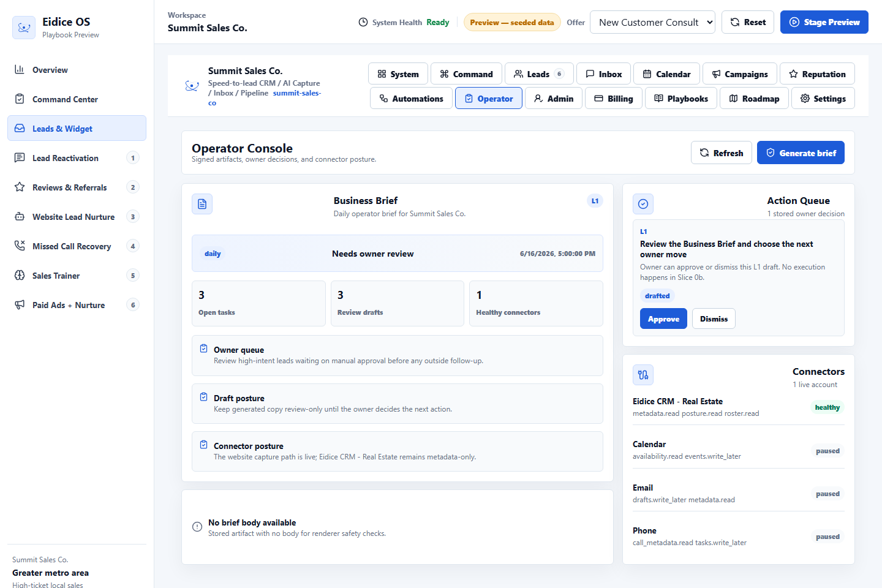Click the Eidice OS logo icon
The image size is (882, 588).
(x=24, y=28)
